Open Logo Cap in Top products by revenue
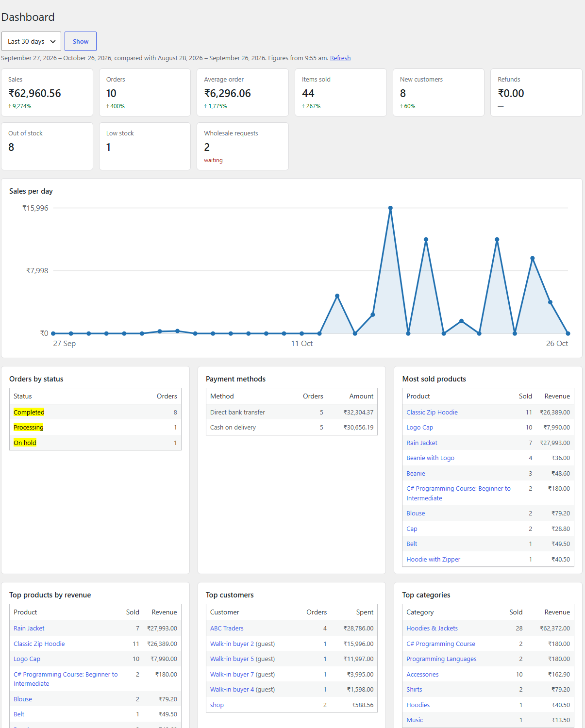Viewport: 585px width, 728px height. [x=27, y=659]
